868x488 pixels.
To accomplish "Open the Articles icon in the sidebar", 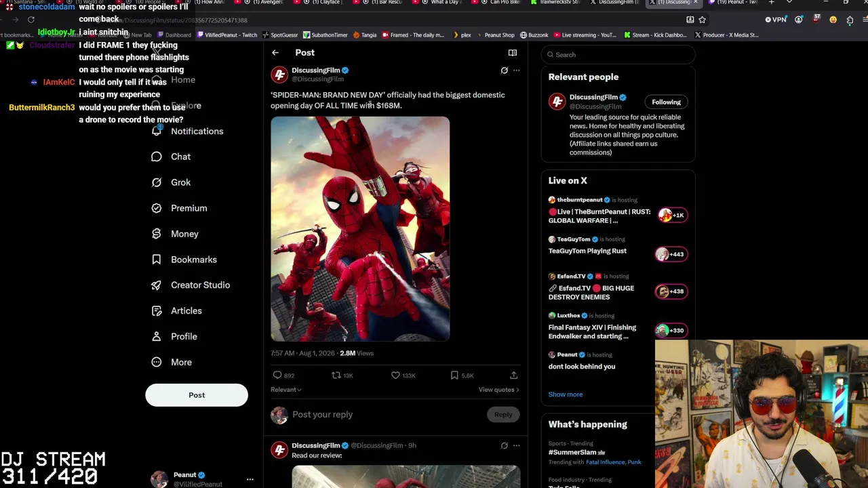I will 157,311.
